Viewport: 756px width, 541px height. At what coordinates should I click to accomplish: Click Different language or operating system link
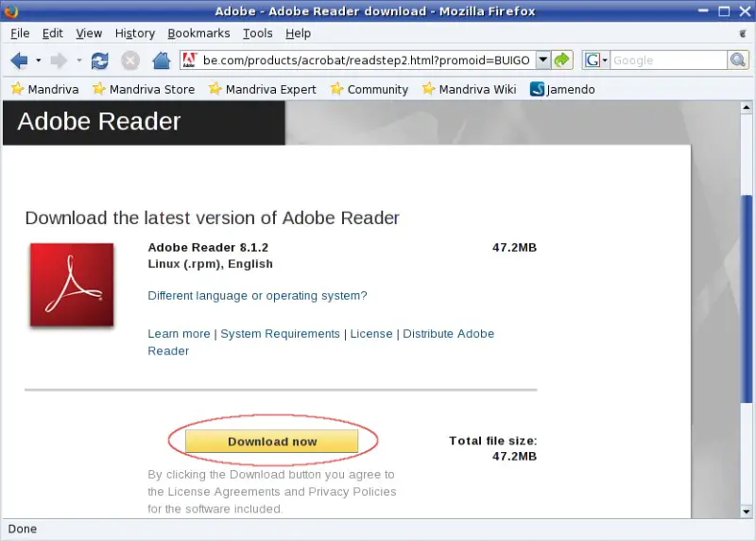coord(257,296)
